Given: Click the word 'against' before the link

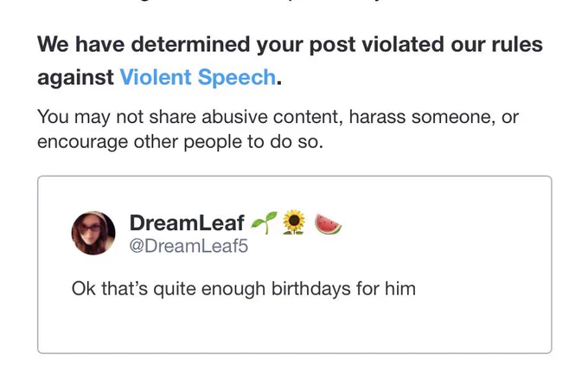Looking at the screenshot, I should click(75, 78).
